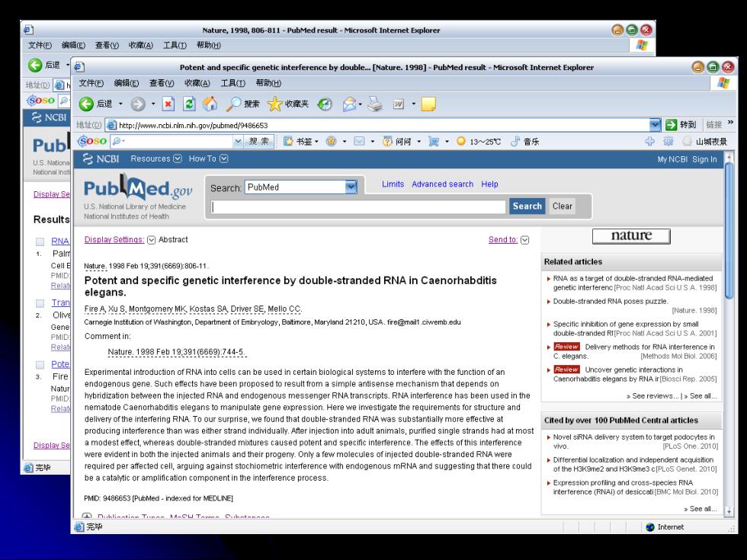Open the 工具(T) menu in front window
The width and height of the screenshot is (747, 560).
(x=232, y=83)
